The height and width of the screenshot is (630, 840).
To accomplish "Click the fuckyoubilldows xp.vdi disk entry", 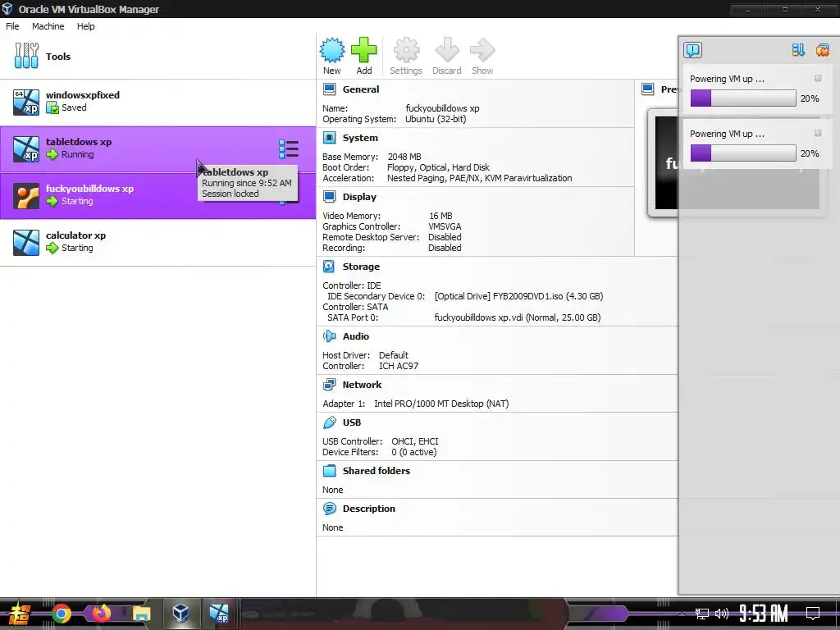I will pyautogui.click(x=518, y=317).
